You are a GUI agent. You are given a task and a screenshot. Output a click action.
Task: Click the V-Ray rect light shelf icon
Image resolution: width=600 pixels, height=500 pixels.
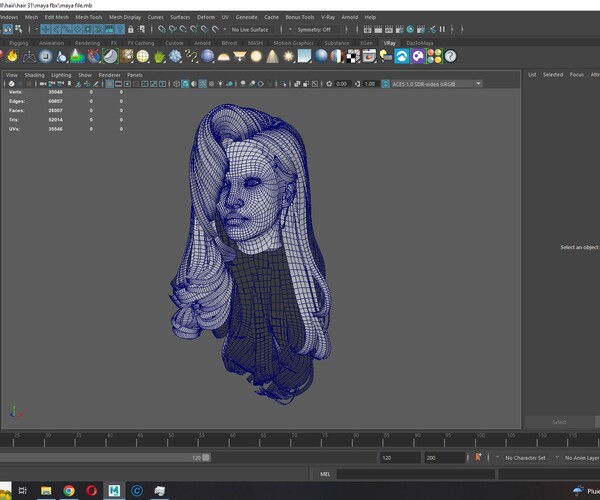pyautogui.click(x=240, y=56)
